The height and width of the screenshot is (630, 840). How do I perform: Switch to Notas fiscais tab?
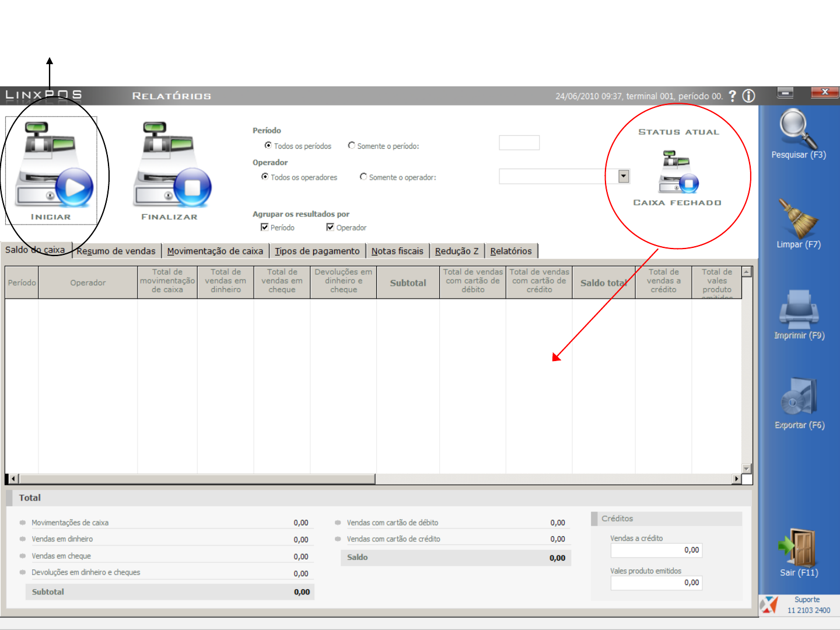pyautogui.click(x=397, y=251)
